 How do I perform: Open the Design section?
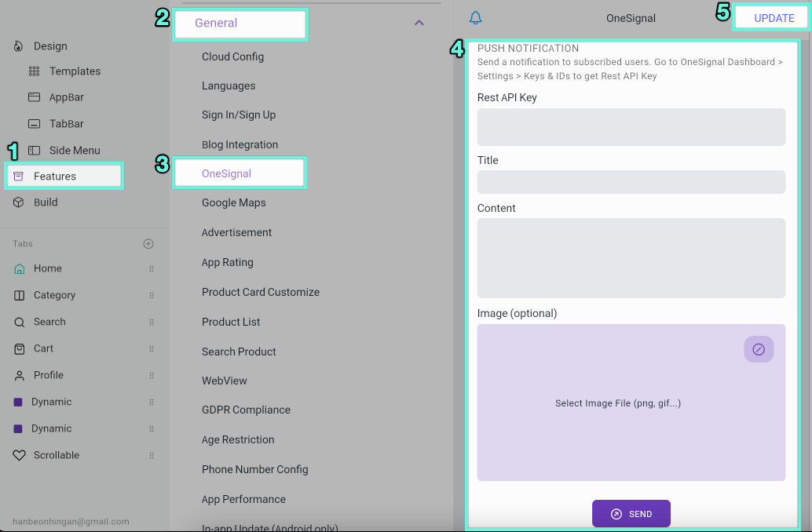point(50,46)
